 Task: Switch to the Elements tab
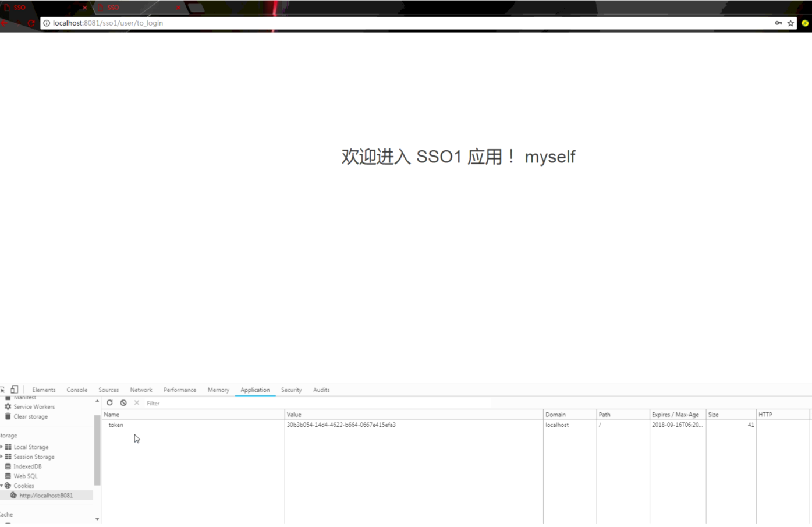tap(44, 390)
